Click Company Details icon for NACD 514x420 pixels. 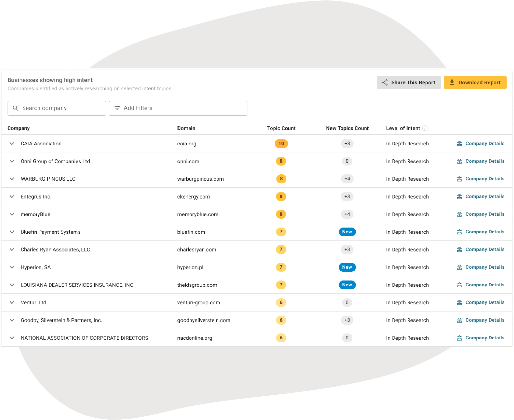pos(459,338)
